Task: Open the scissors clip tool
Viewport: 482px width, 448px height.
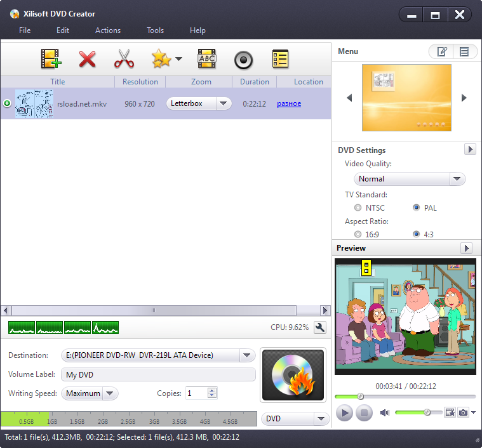Action: [x=124, y=58]
